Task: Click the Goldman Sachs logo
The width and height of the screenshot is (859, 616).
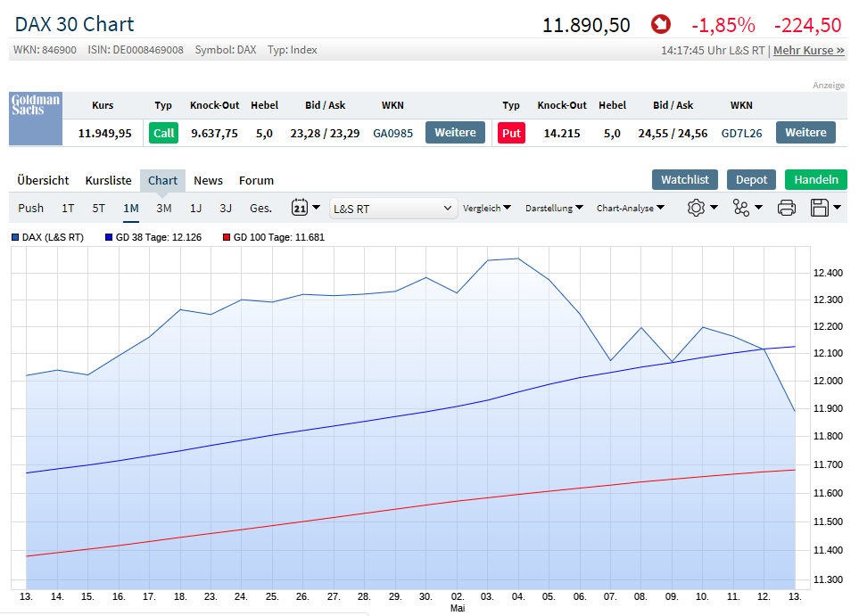Action: click(36, 119)
